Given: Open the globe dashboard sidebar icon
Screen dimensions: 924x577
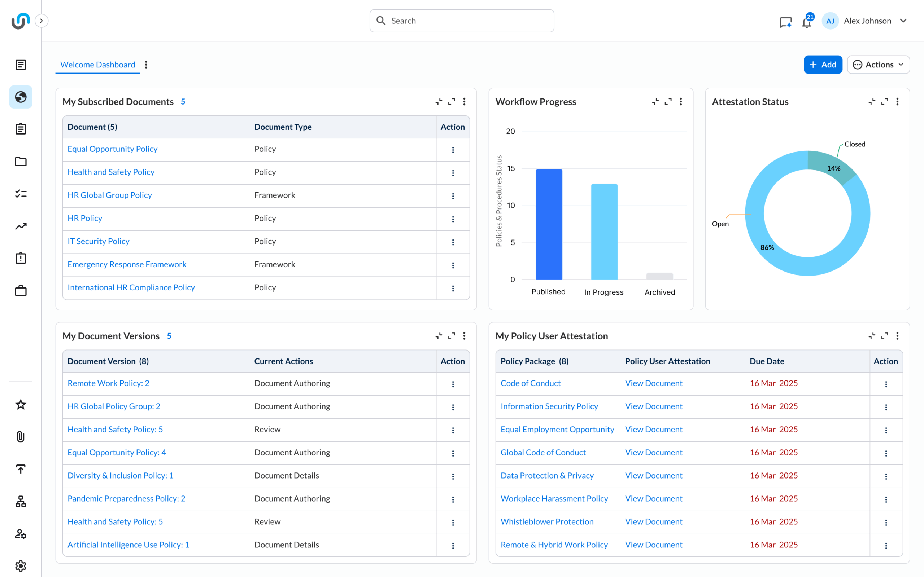Looking at the screenshot, I should 21,97.
